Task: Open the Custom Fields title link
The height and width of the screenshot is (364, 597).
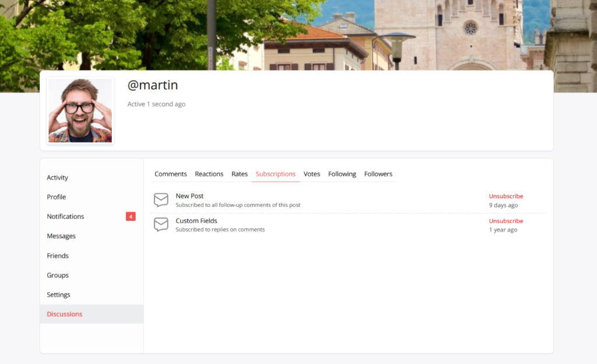Action: 196,221
